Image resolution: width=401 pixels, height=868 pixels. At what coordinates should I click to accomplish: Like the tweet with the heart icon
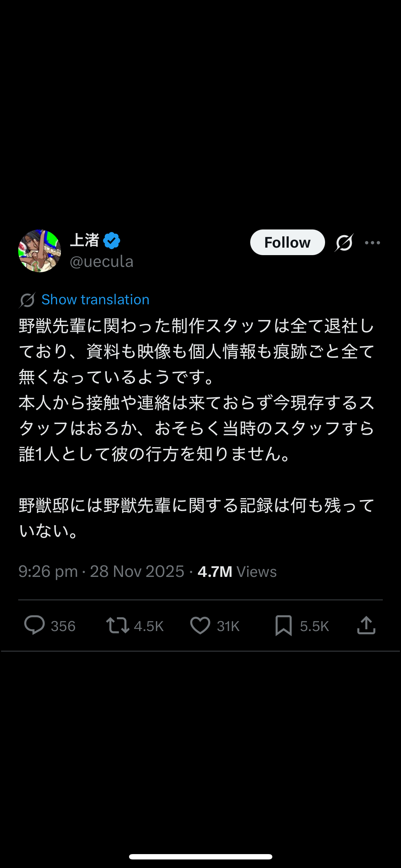200,625
